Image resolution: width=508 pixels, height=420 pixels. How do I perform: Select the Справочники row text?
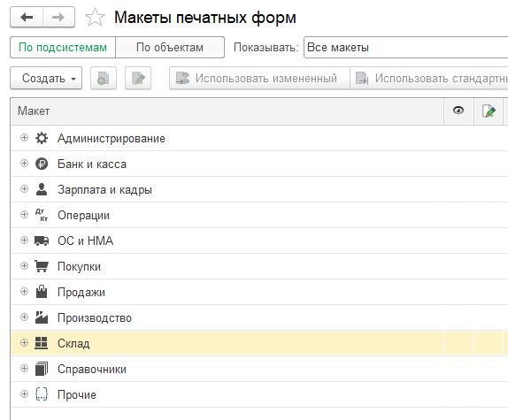(92, 370)
